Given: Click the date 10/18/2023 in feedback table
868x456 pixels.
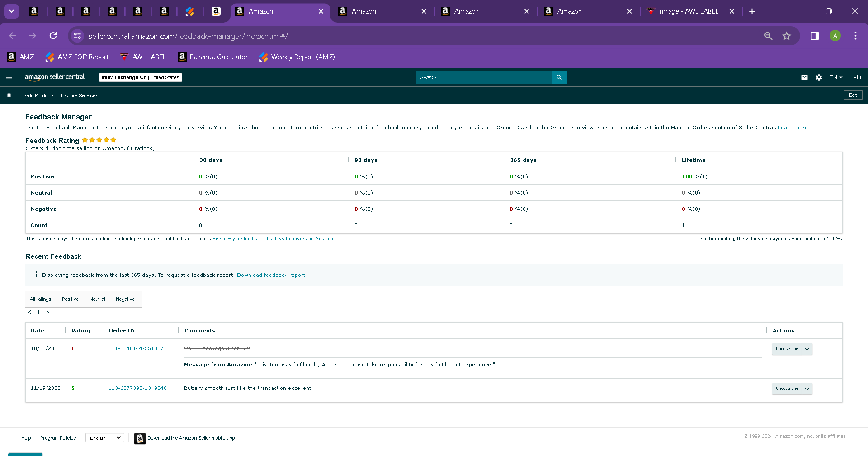Looking at the screenshot, I should pos(45,348).
